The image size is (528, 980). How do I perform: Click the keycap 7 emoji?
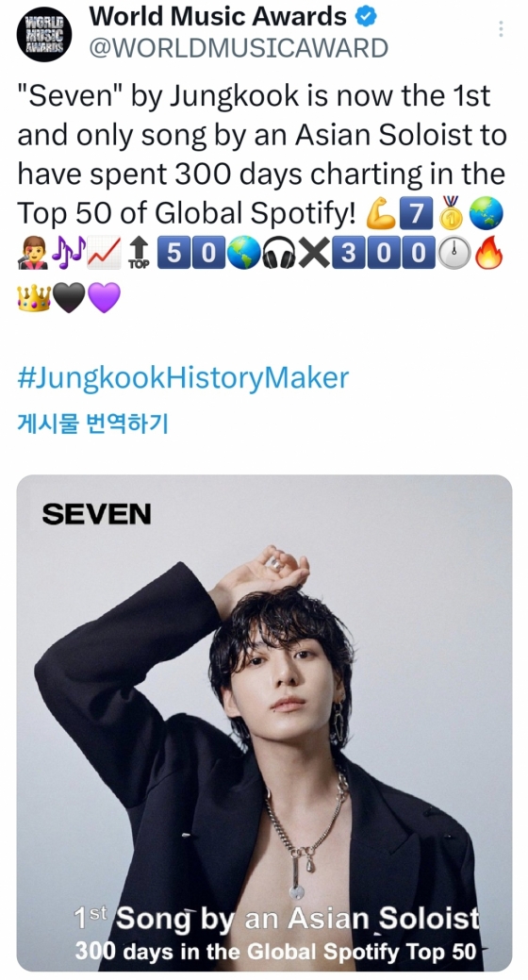[416, 215]
